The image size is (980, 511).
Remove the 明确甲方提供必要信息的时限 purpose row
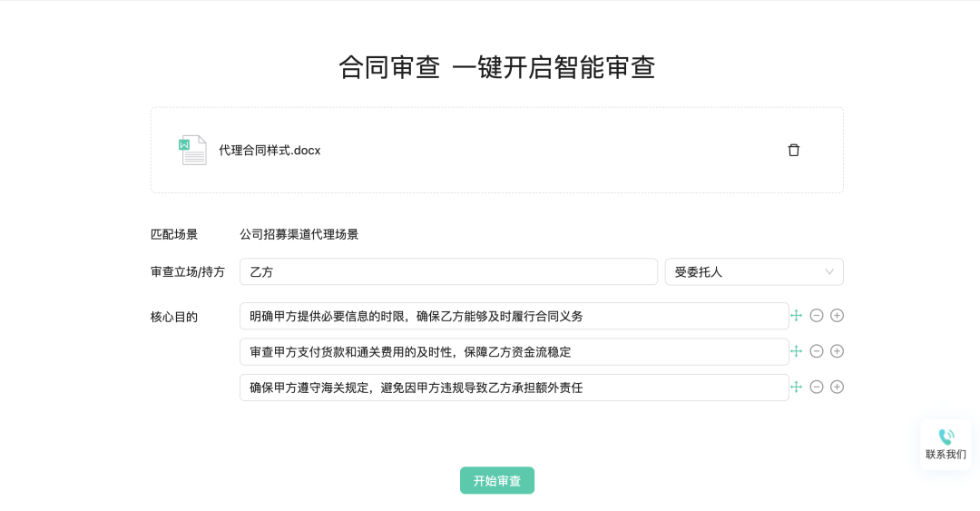817,316
